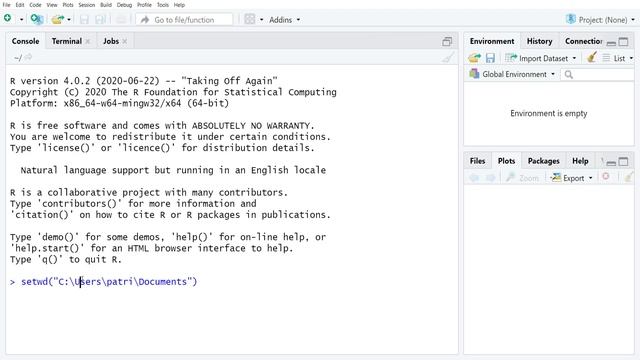Open the Help menu
Image resolution: width=640 pixels, height=360 pixels.
179,5
